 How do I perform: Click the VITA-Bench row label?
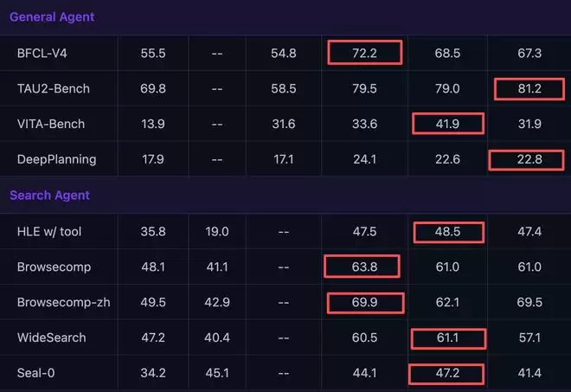pyautogui.click(x=51, y=124)
